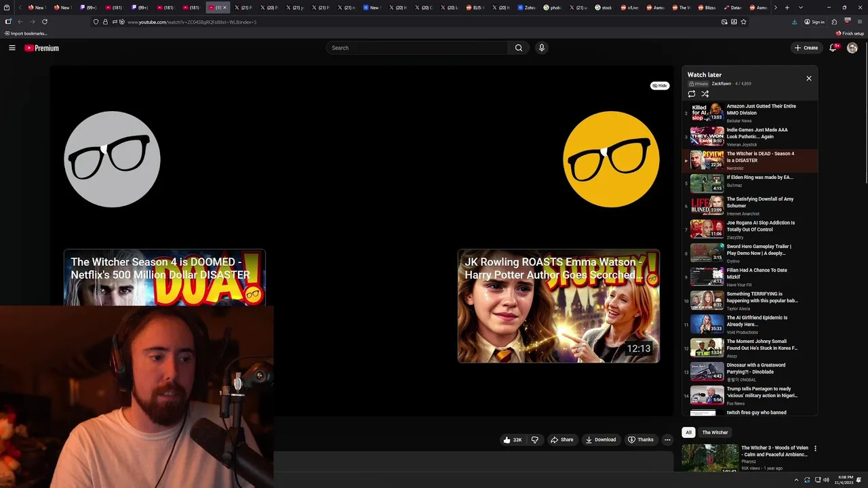868x488 pixels.
Task: Open the Firefox sidebar toggle
Action: [x=8, y=22]
